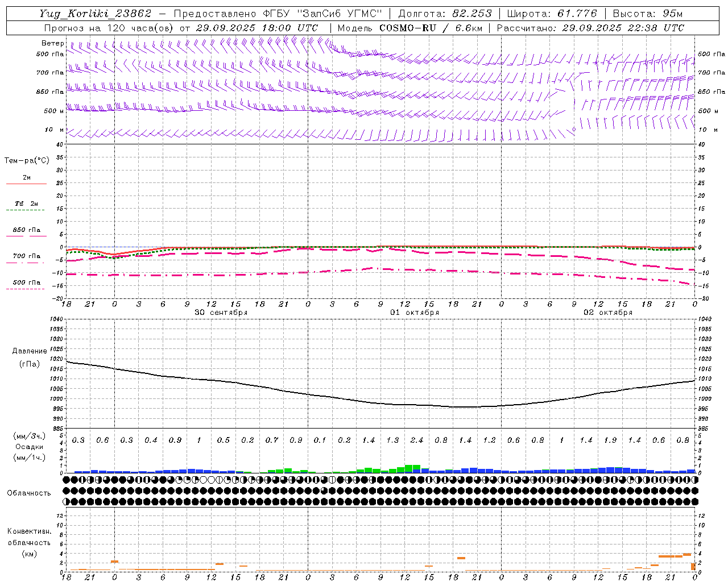
Task: Select the provider text ФГБУ "ЗапСиб УГМС"
Action: 324,14
